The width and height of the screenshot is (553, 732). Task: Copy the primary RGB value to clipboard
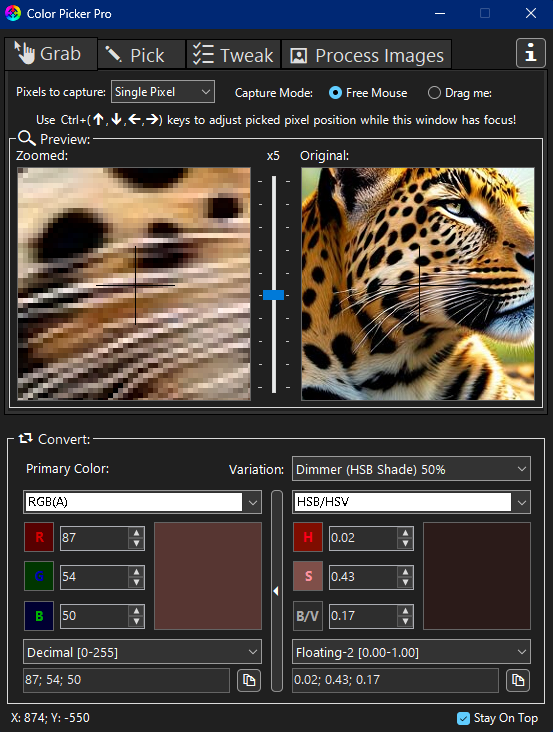click(x=249, y=680)
